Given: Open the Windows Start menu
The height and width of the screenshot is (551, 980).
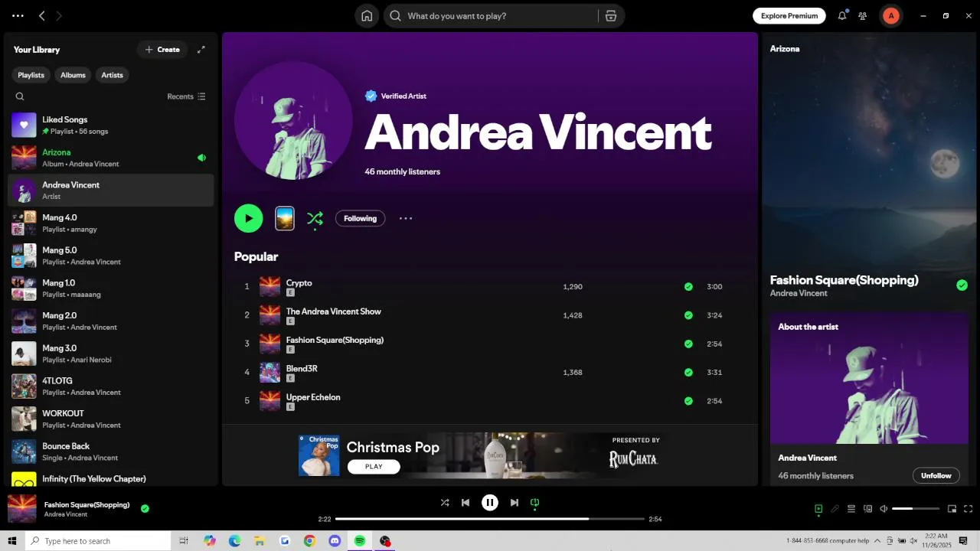Looking at the screenshot, I should (12, 541).
